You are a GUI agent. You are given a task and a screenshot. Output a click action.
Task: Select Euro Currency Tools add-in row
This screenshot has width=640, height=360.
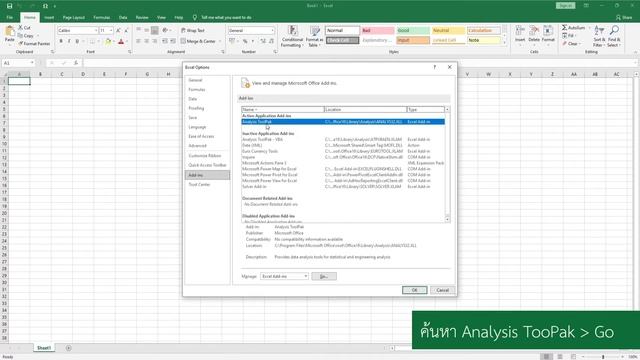tap(343, 151)
